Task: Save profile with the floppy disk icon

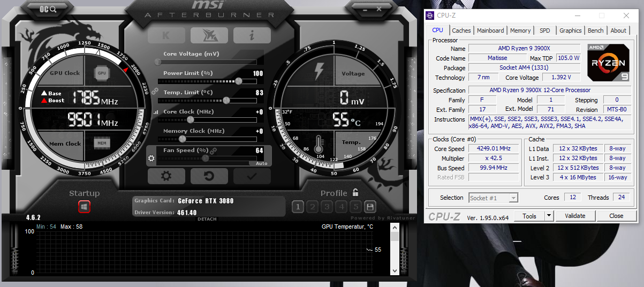Action: click(x=369, y=207)
